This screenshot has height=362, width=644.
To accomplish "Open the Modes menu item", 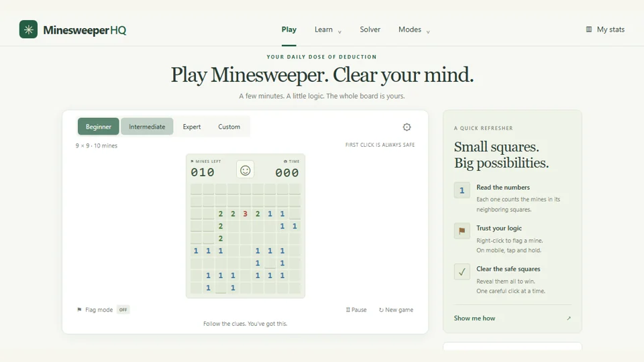I will click(410, 29).
